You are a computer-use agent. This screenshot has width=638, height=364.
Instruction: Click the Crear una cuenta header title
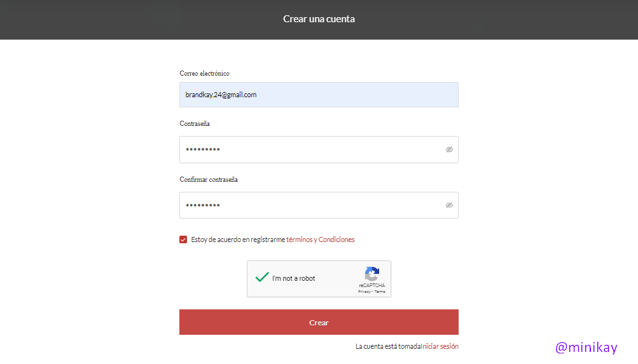[319, 19]
